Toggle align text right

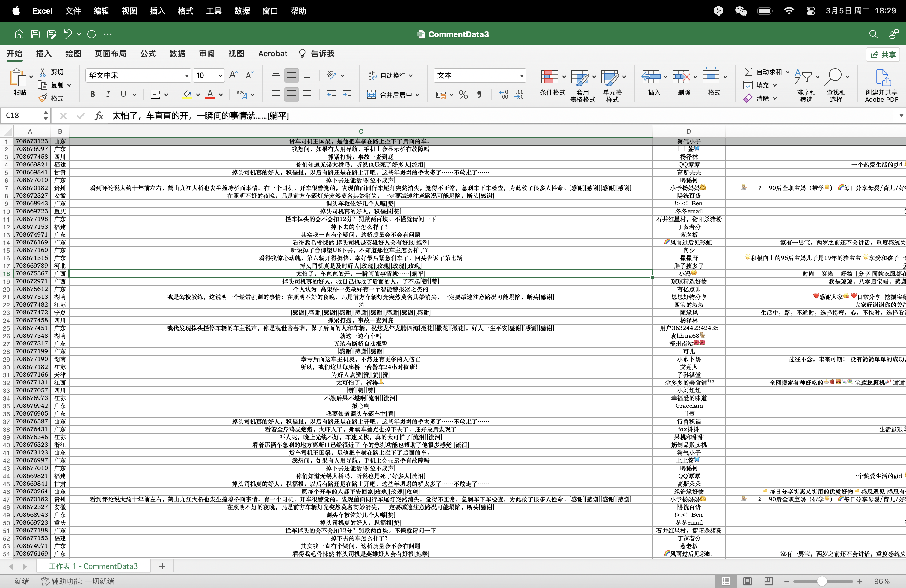307,95
